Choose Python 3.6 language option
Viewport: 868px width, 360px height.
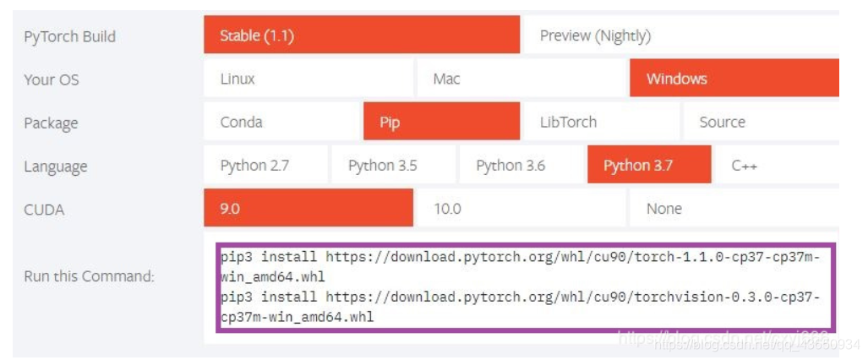[x=521, y=165]
